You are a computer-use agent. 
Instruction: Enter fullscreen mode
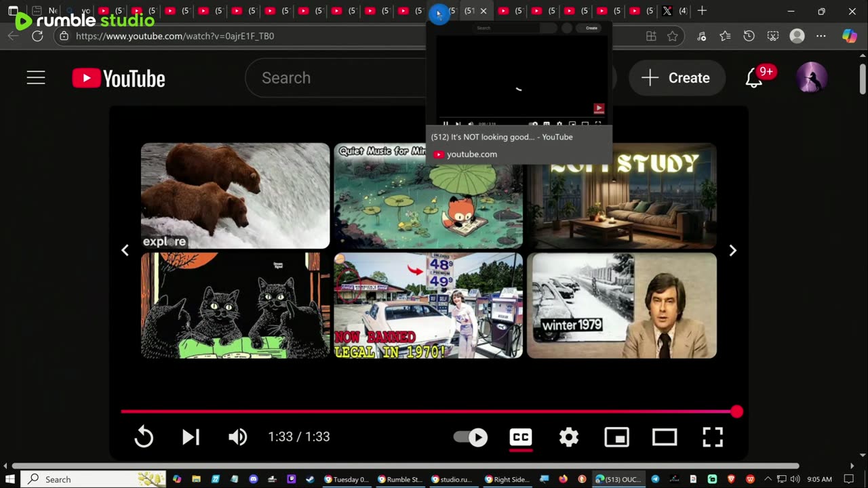pyautogui.click(x=712, y=437)
